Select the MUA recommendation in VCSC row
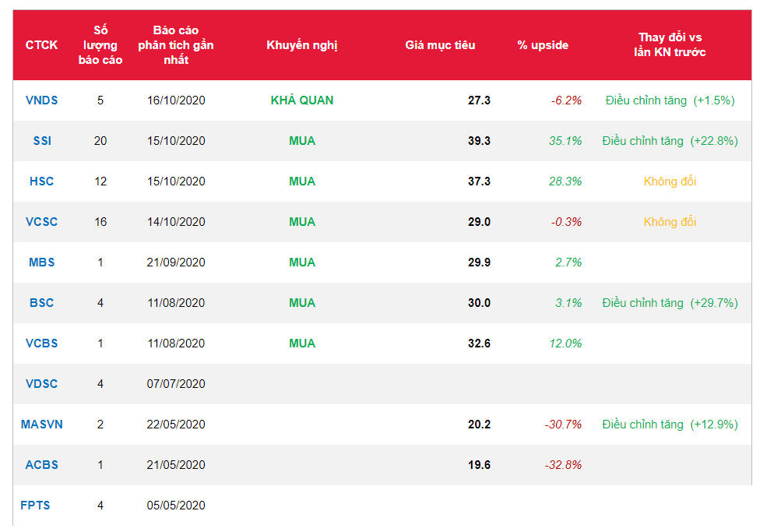The image size is (774, 532). pos(301,222)
